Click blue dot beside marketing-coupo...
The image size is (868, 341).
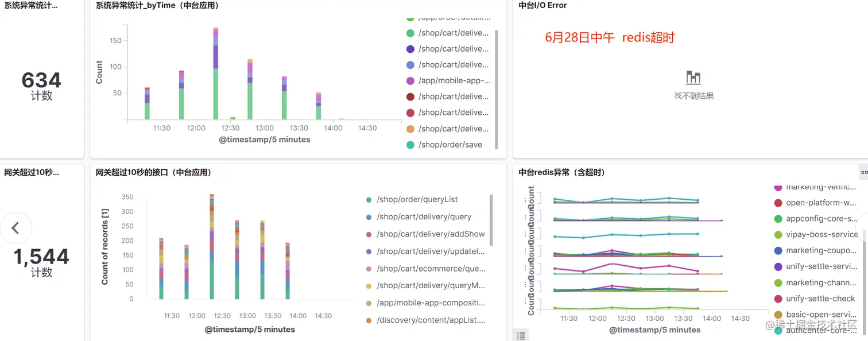pyautogui.click(x=778, y=251)
